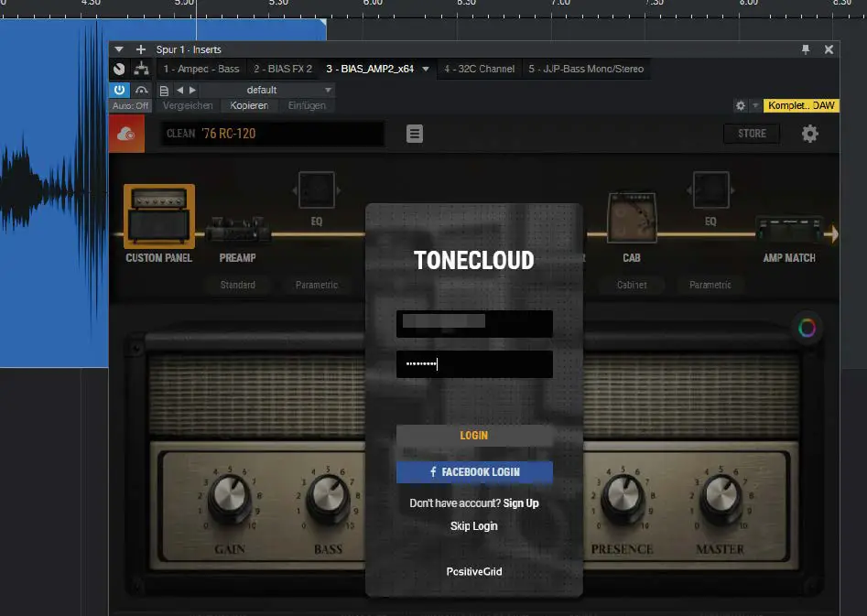Screen dimensions: 867x616
Task: Select the Preamp tubes icon
Action: pyautogui.click(x=237, y=229)
